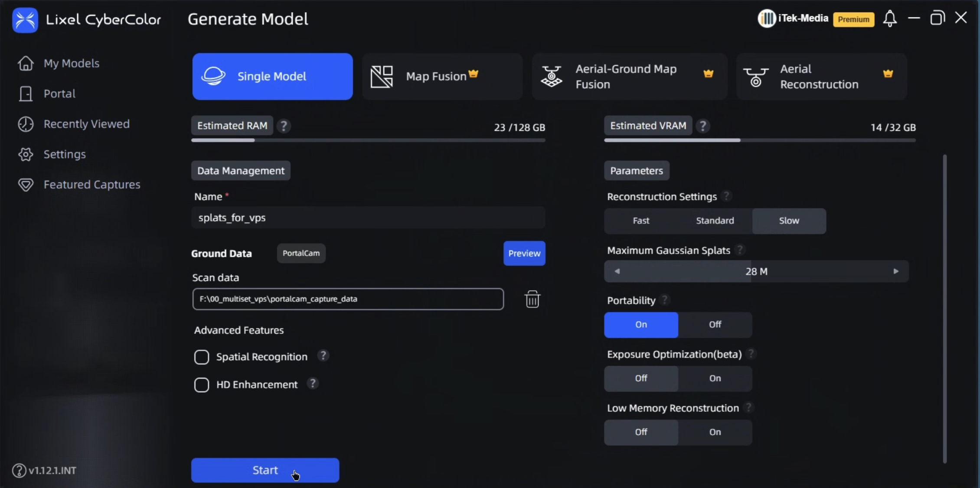The height and width of the screenshot is (488, 980).
Task: Open Settings gear in the sidebar
Action: [26, 154]
